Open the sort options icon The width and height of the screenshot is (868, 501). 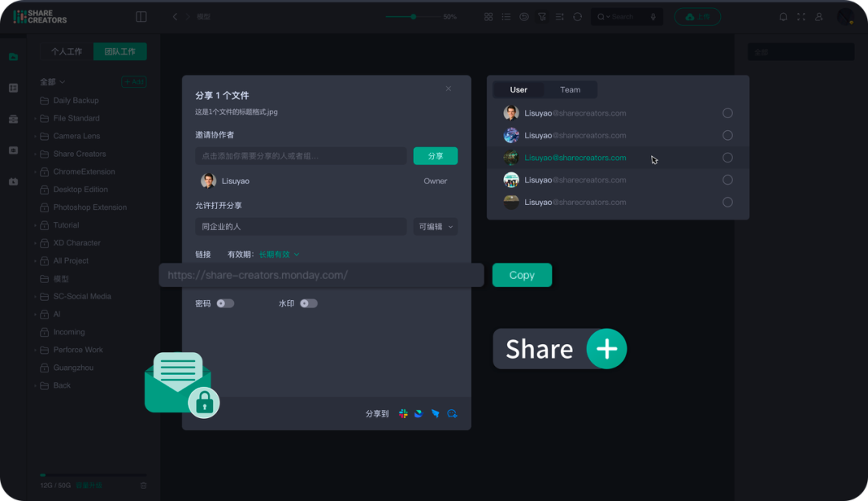click(x=559, y=17)
